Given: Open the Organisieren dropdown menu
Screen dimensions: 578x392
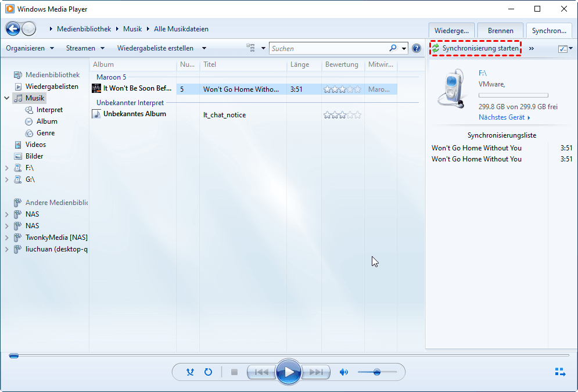Looking at the screenshot, I should click(30, 48).
